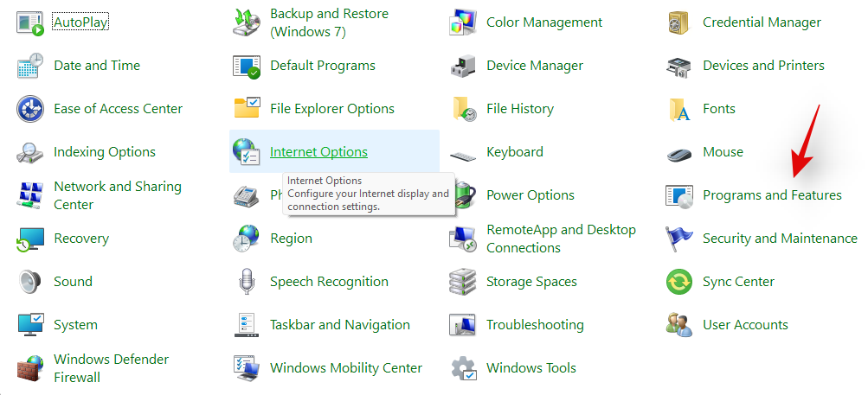Click the Color Management icon
This screenshot has width=868, height=395.
coord(463,22)
